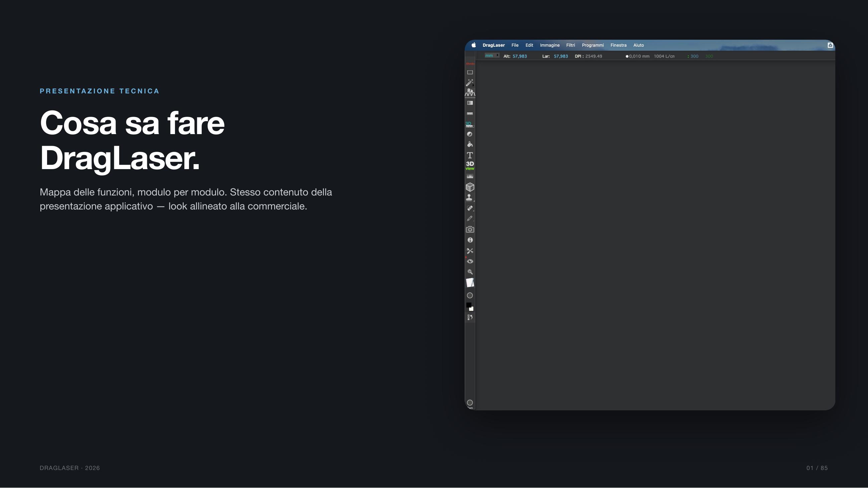
Task: Select the pencil tool
Action: (470, 218)
